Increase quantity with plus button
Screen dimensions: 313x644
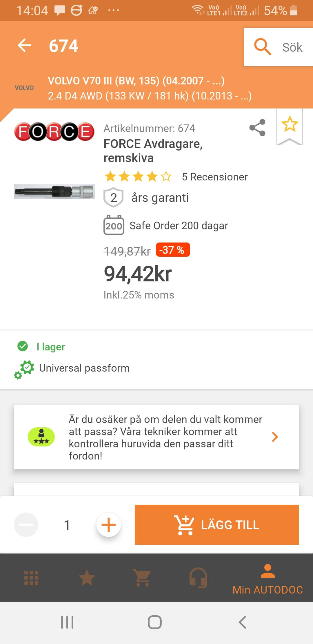(109, 525)
